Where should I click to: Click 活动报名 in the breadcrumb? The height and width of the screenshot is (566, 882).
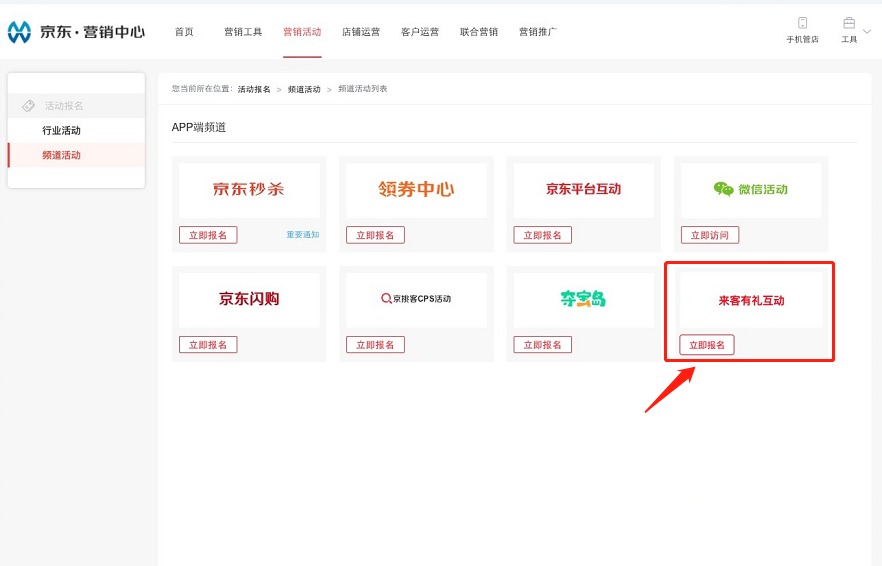tap(254, 89)
